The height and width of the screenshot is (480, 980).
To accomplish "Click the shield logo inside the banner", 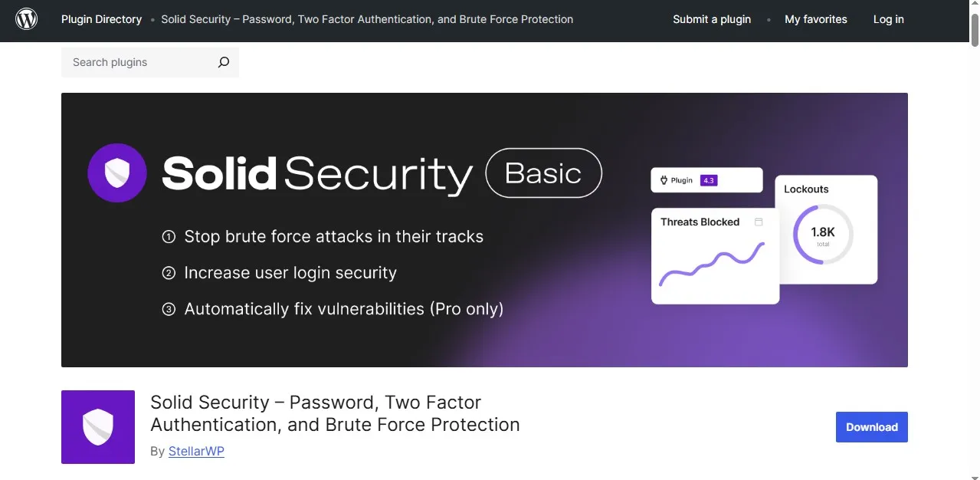I will click(x=116, y=173).
